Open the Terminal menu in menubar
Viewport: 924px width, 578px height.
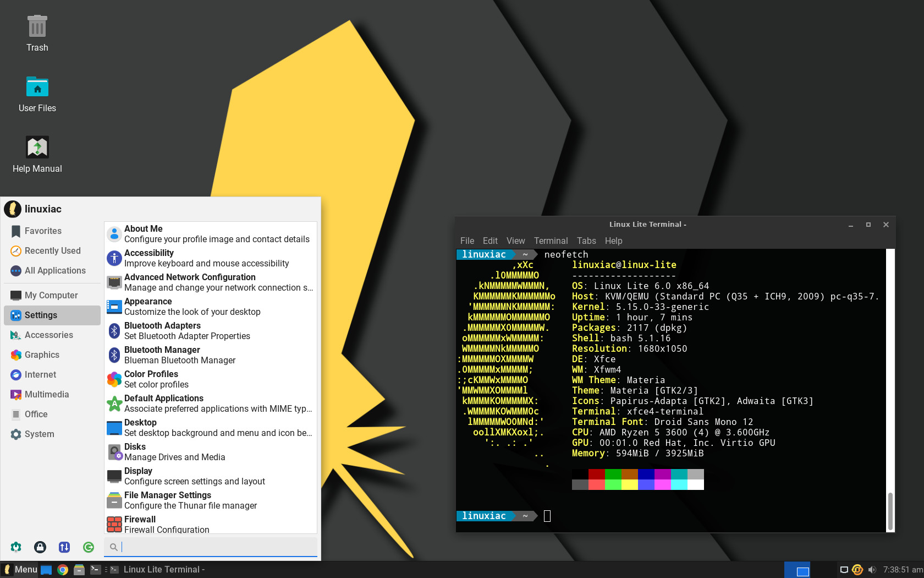click(551, 241)
